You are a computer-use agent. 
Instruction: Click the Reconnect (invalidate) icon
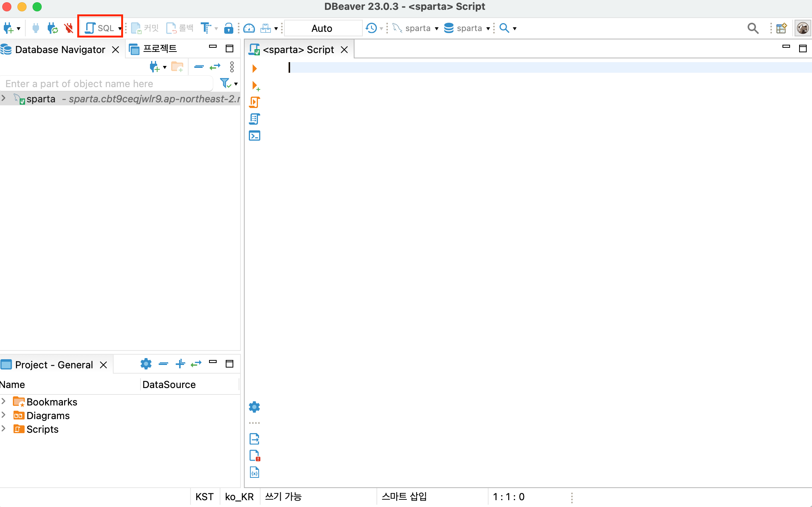click(52, 28)
